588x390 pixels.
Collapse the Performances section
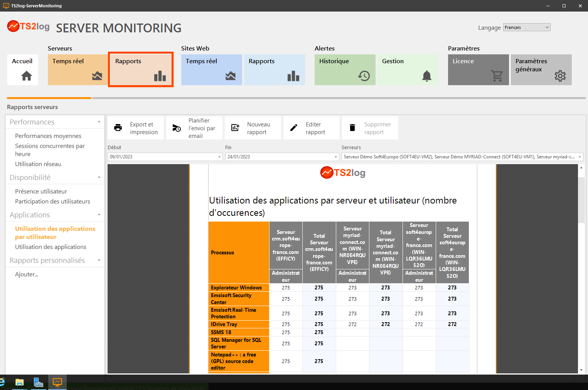click(x=99, y=122)
